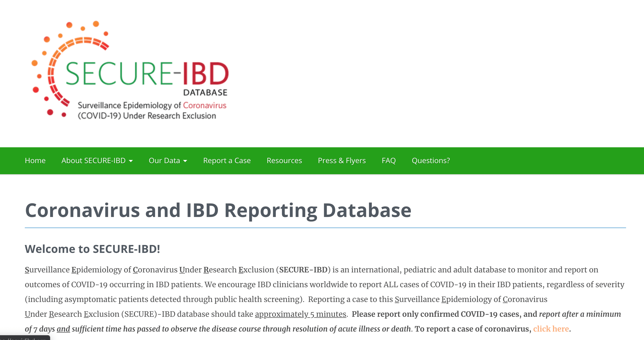Expand the About SECURE-IBD dropdown caret
Image resolution: width=644 pixels, height=340 pixels.
click(x=131, y=161)
